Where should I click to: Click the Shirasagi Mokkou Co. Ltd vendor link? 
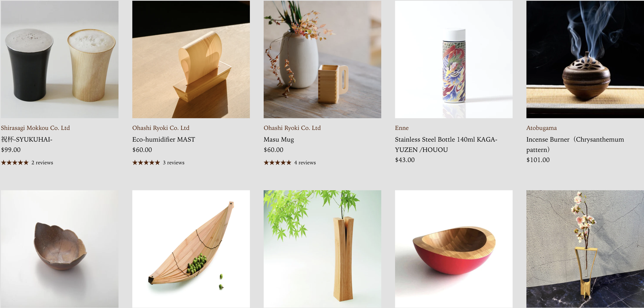pos(35,128)
